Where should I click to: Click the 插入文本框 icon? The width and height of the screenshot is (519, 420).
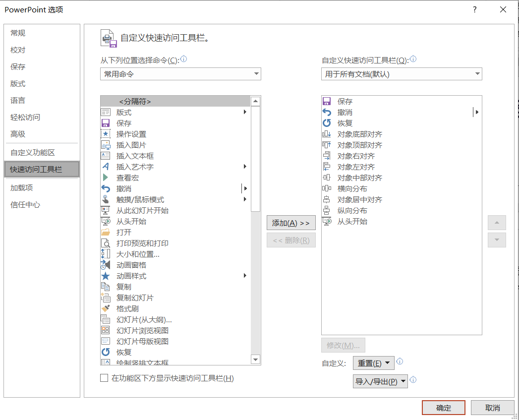[x=106, y=156]
